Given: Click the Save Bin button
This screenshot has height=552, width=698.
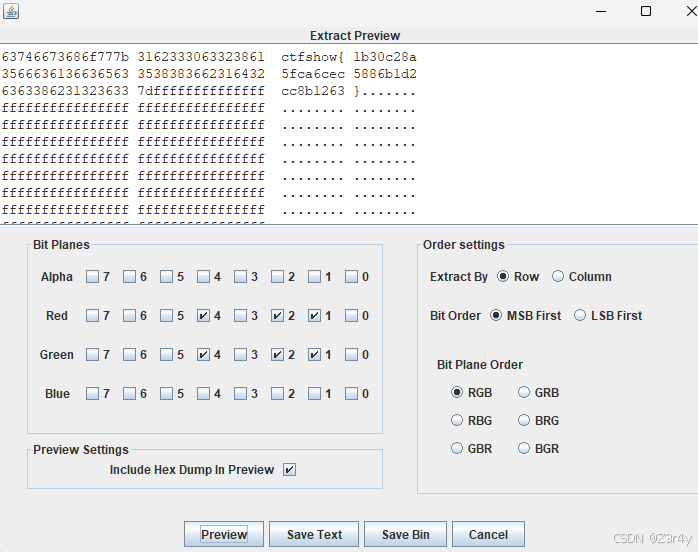Looking at the screenshot, I should (x=406, y=534).
